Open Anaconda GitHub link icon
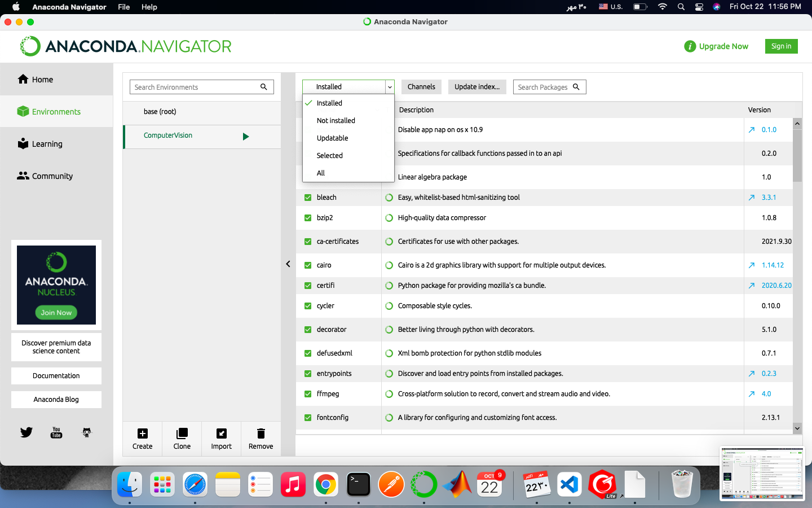 (87, 432)
